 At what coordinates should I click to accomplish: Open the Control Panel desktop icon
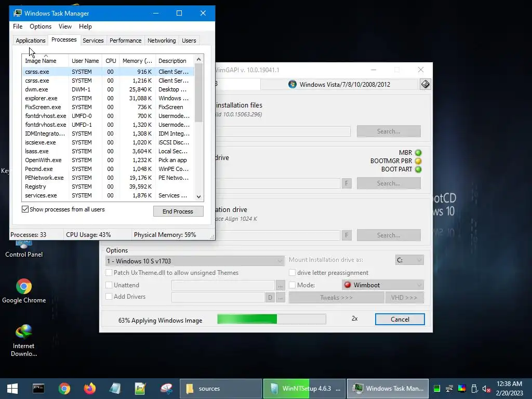pos(24,249)
